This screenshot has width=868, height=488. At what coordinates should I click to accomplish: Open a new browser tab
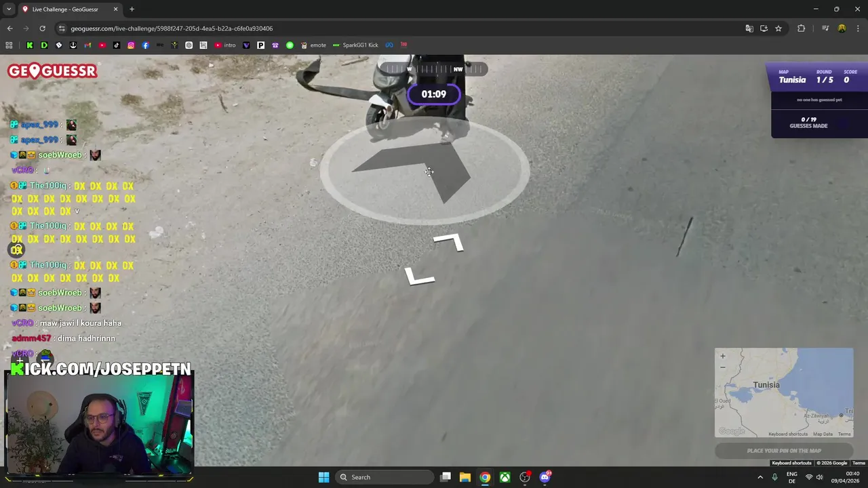[x=132, y=9]
